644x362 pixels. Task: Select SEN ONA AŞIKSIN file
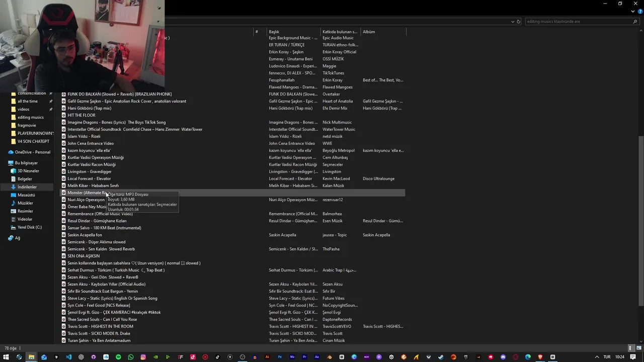[x=84, y=256]
